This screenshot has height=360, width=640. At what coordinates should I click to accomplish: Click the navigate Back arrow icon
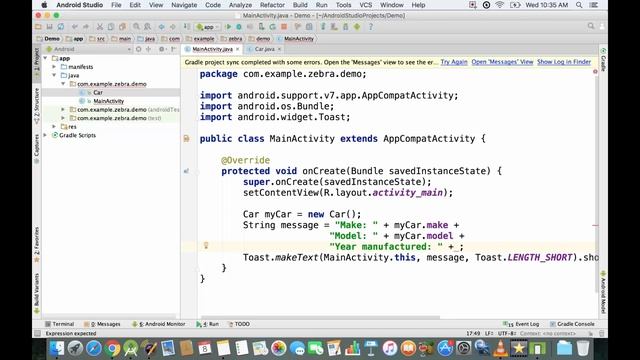coord(162,27)
